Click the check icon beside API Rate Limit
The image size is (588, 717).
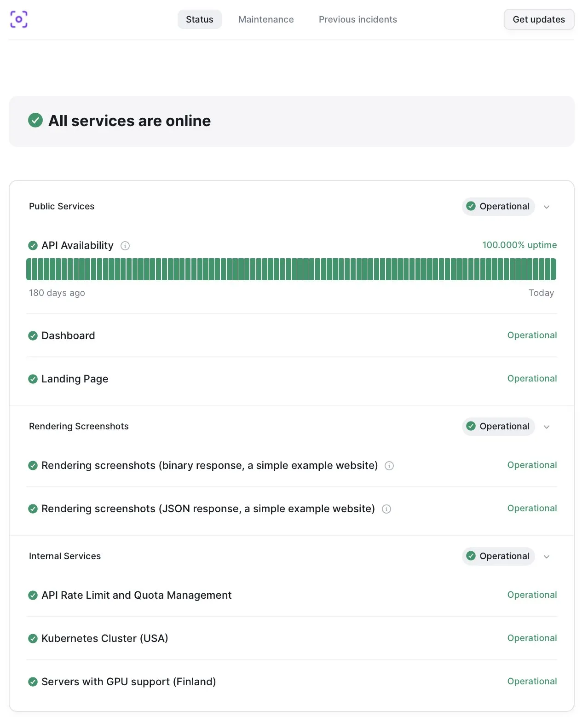[x=33, y=595]
